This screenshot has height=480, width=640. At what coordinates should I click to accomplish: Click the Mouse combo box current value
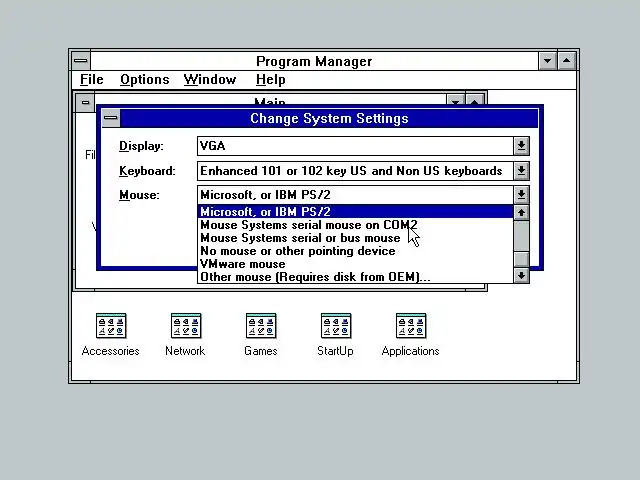355,195
